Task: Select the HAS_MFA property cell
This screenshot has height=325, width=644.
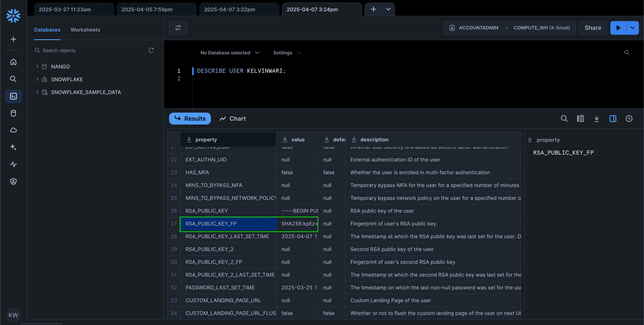Action: pos(228,173)
